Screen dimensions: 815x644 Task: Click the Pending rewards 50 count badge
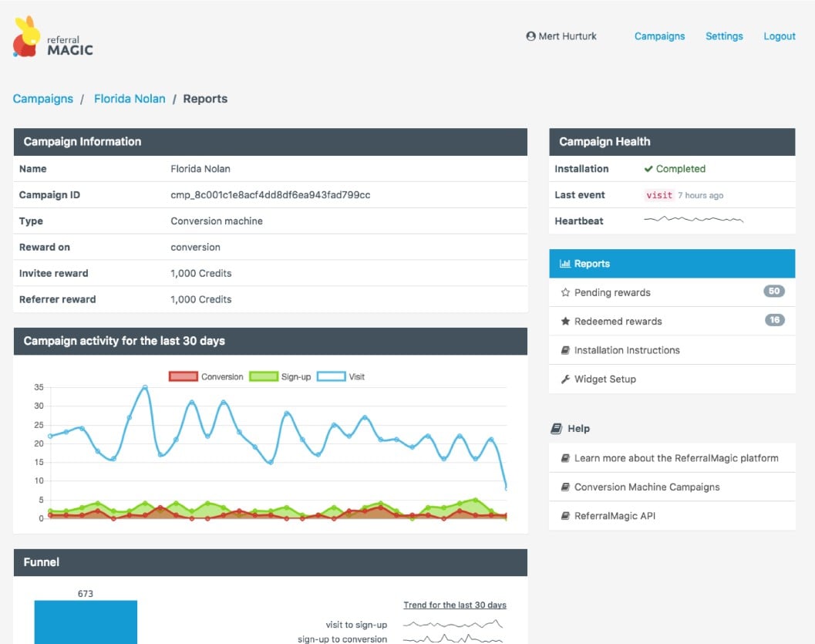coord(774,291)
